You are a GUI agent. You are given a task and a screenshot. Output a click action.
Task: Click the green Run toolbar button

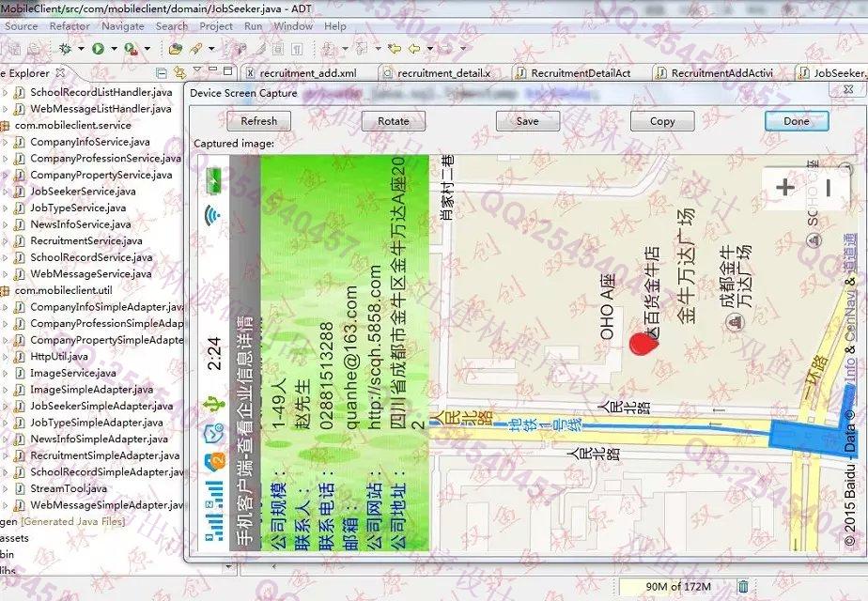[x=98, y=49]
